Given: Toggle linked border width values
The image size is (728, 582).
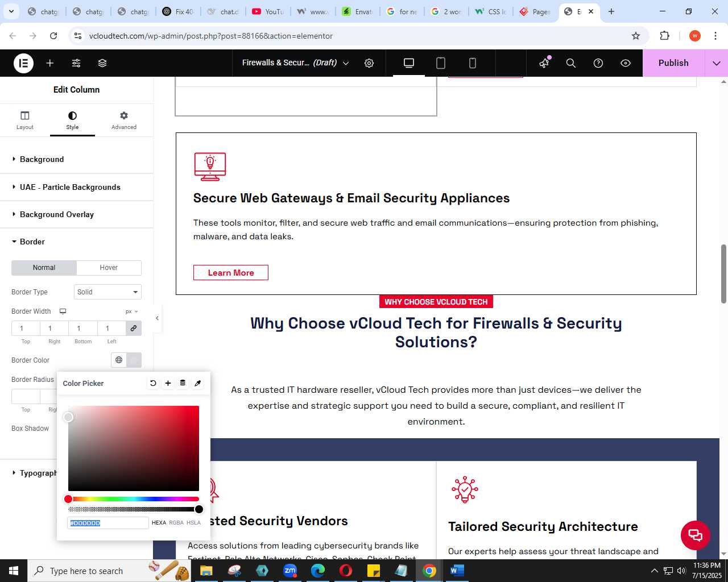Looking at the screenshot, I should pyautogui.click(x=134, y=328).
